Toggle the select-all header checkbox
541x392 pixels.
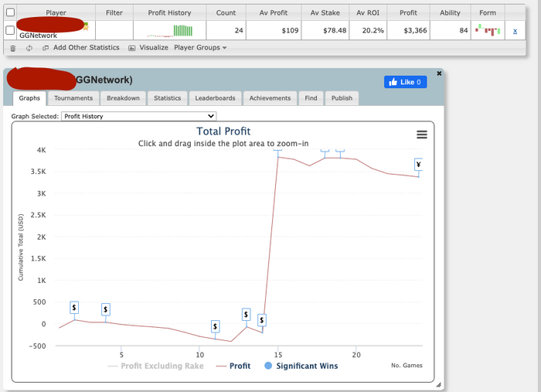click(11, 12)
